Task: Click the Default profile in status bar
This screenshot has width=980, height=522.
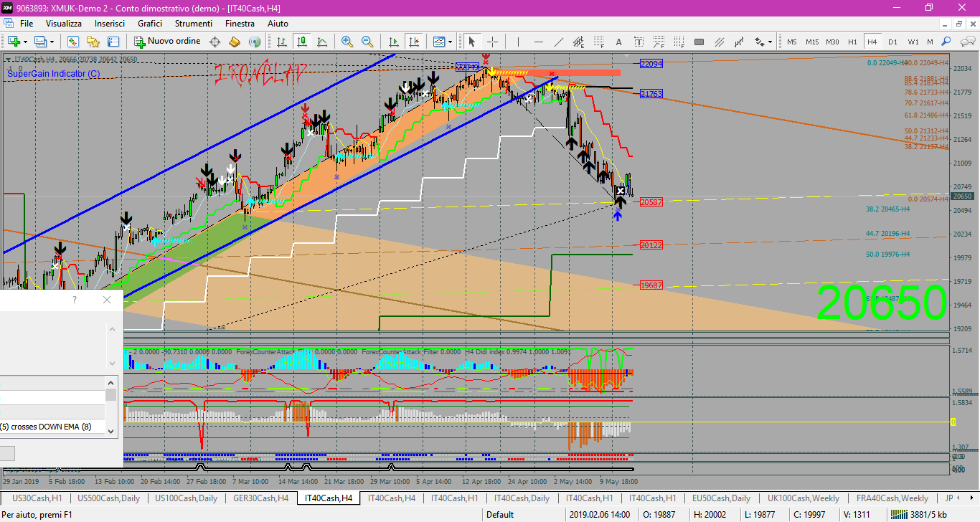Action: tap(500, 514)
